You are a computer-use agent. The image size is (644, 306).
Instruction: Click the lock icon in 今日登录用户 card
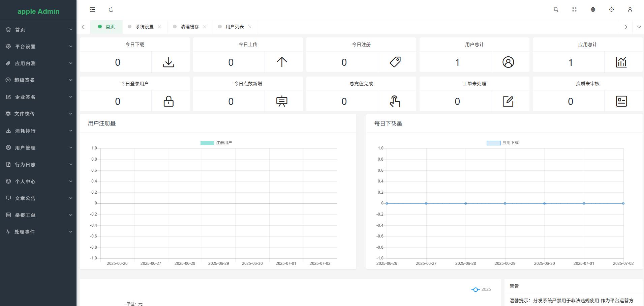click(168, 101)
